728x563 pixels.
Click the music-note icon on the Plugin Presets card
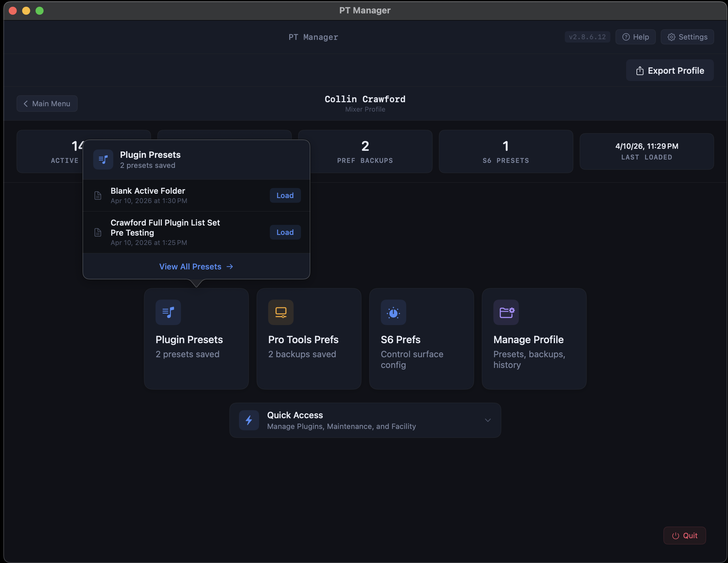tap(168, 312)
